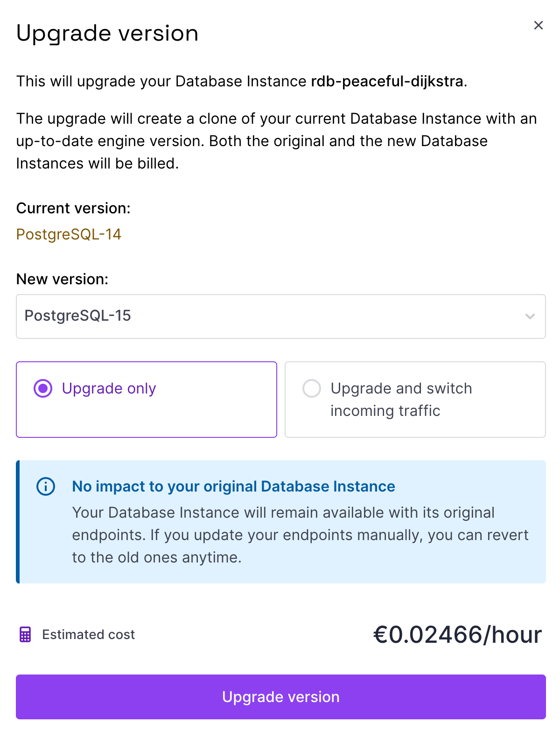The height and width of the screenshot is (731, 560).
Task: Click the New version label
Action: (x=62, y=279)
